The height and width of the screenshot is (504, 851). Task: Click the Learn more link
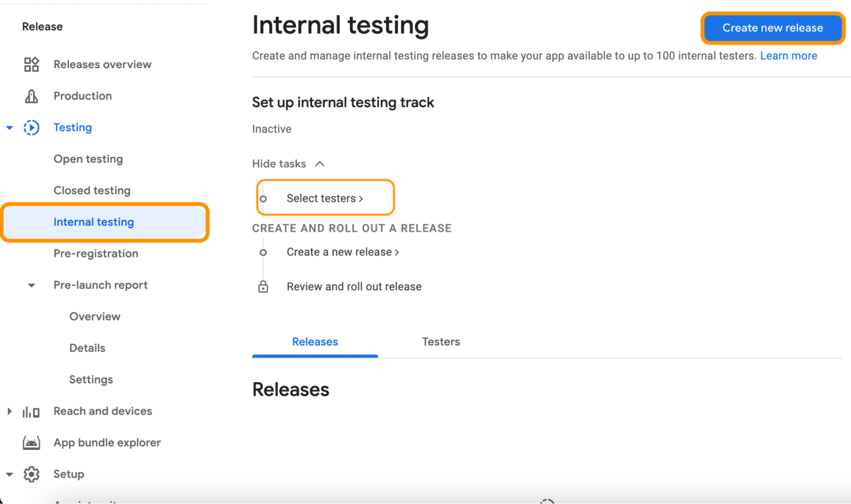click(x=788, y=55)
